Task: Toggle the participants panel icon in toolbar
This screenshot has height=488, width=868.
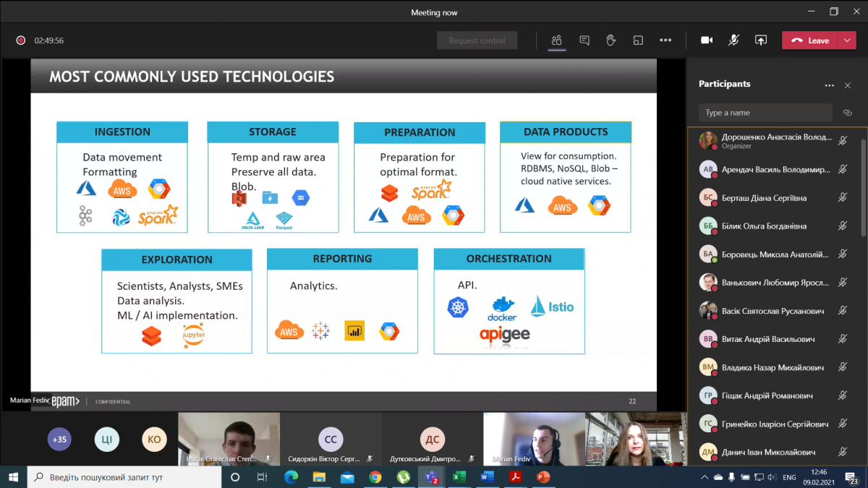Action: tap(556, 40)
